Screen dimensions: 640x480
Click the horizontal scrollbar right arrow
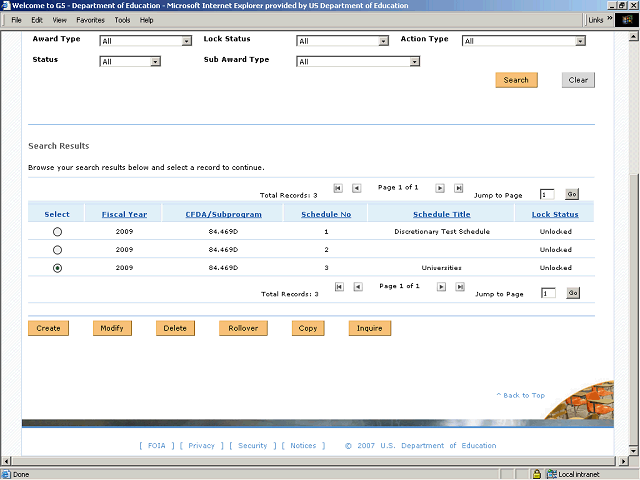coord(623,461)
